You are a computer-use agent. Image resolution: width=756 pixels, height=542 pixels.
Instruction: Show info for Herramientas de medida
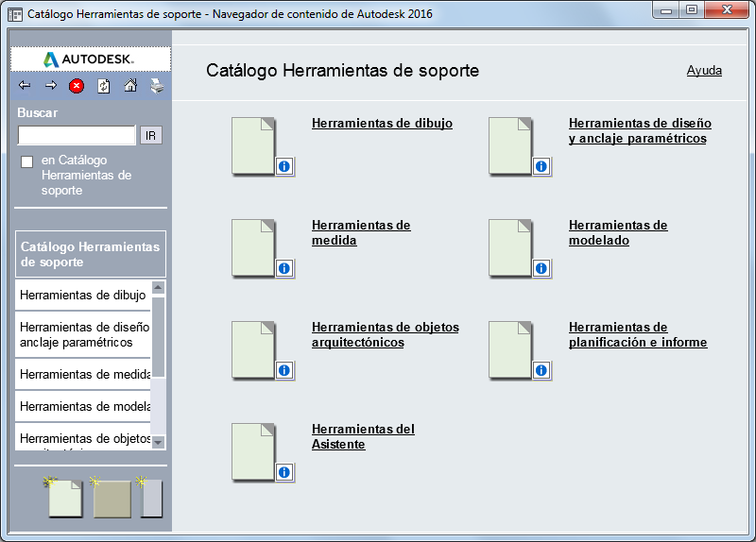pos(284,268)
